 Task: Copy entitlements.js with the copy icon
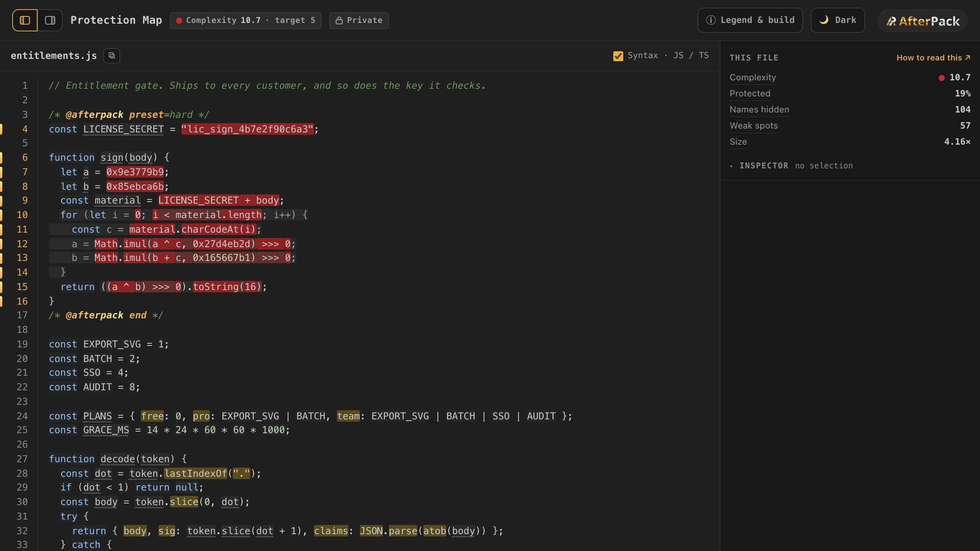tap(112, 56)
